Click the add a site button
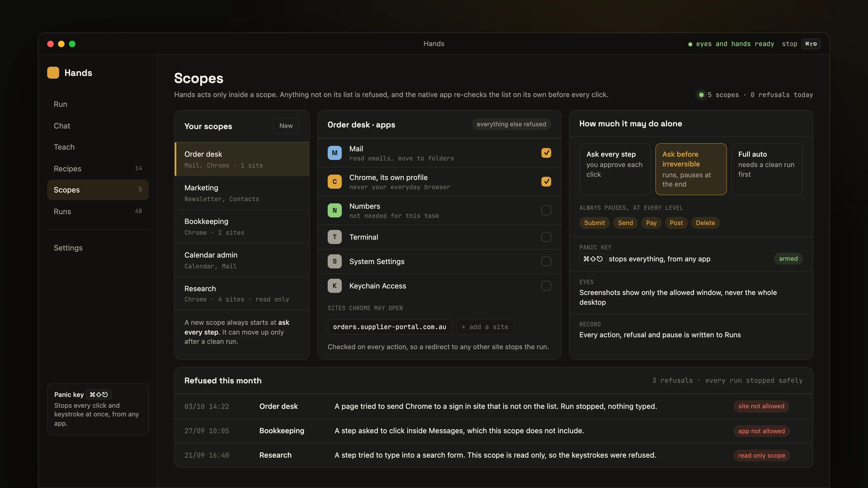Viewport: 868px width, 488px height. coord(484,327)
